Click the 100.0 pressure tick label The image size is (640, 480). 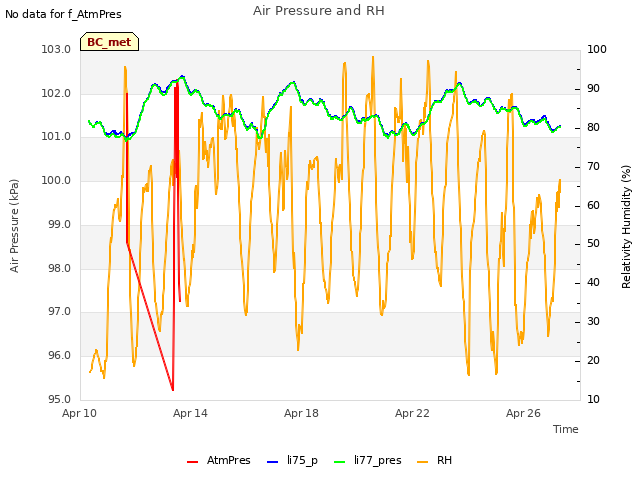56,180
